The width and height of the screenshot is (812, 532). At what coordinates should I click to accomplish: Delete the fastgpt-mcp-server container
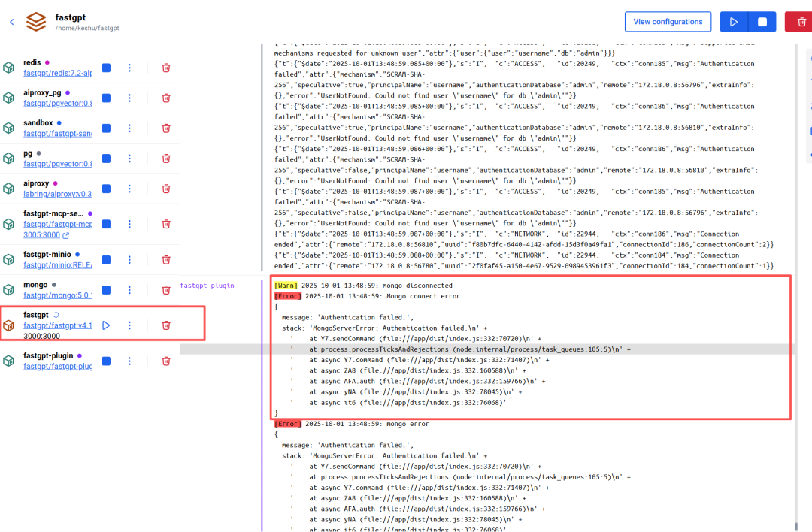pos(166,224)
